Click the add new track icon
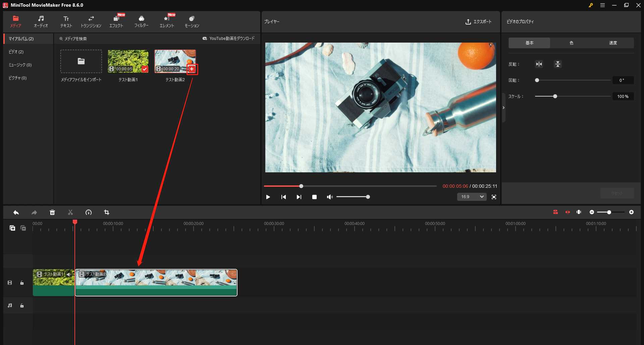This screenshot has height=345, width=644. 12,228
